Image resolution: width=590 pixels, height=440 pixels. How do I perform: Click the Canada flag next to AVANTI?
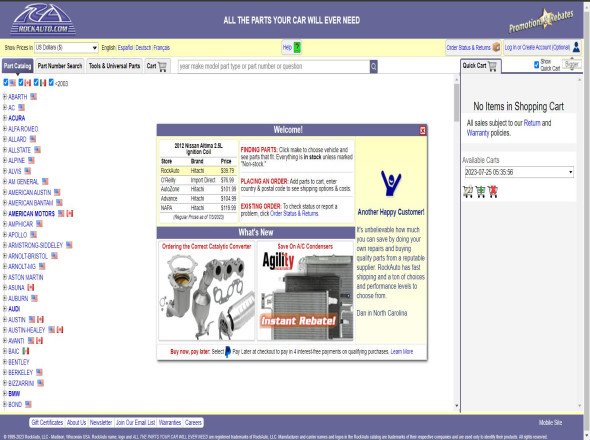40,340
